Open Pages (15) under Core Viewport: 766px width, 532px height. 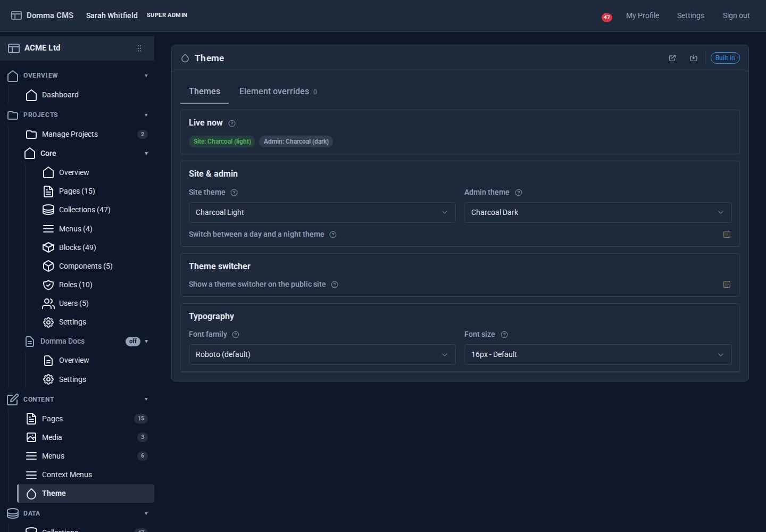tap(77, 192)
